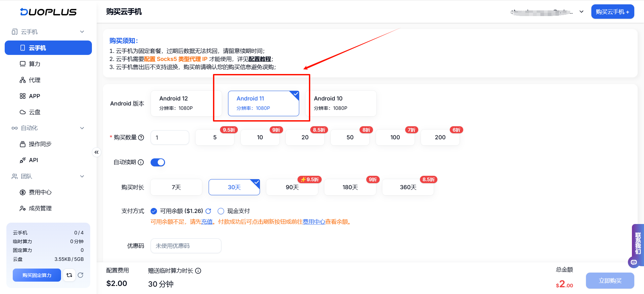The height and width of the screenshot is (294, 644).
Task: Click the $2.00 配置费用 value
Action: [x=117, y=284]
